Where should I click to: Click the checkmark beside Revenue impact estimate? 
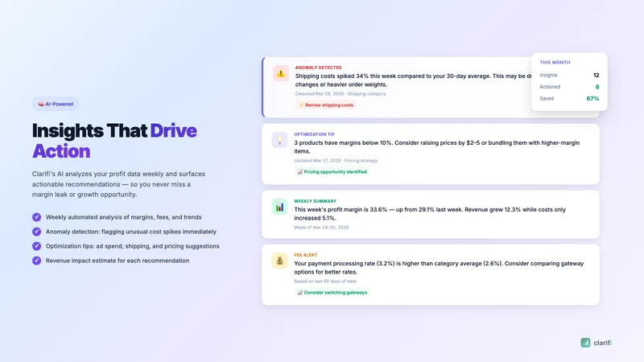coord(36,261)
